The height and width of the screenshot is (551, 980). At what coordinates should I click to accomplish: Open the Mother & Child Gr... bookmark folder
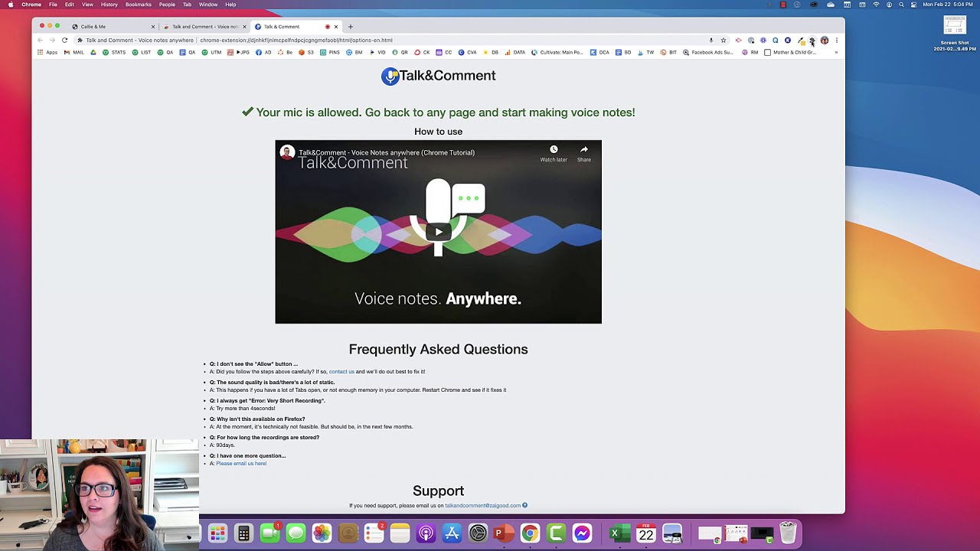[x=791, y=53]
